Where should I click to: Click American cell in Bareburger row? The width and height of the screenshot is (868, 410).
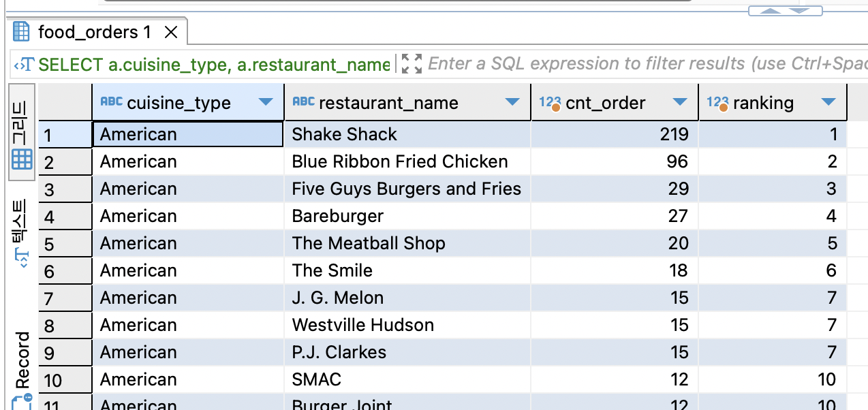click(188, 216)
